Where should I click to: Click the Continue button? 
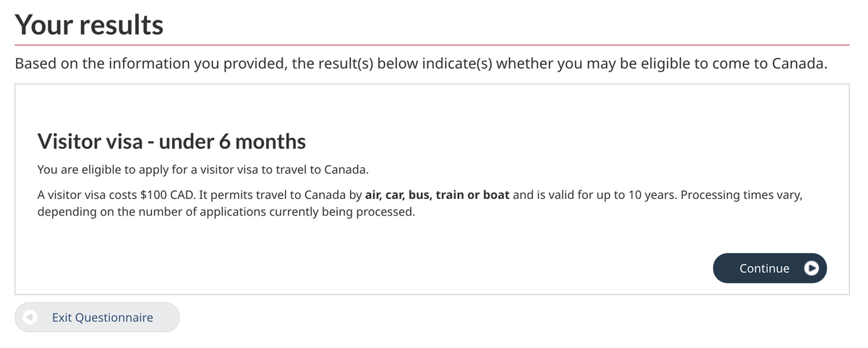[770, 268]
